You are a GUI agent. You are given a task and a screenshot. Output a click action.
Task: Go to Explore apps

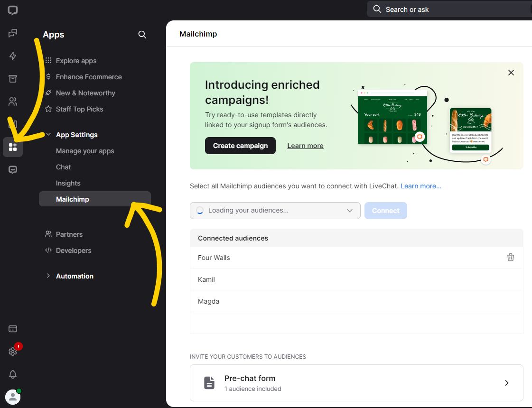pos(76,61)
